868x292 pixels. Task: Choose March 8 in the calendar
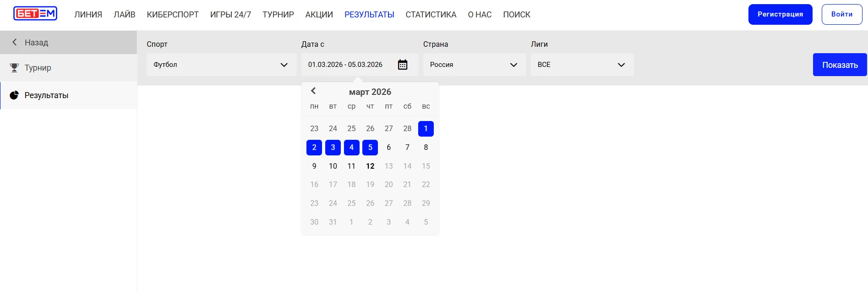tap(426, 148)
